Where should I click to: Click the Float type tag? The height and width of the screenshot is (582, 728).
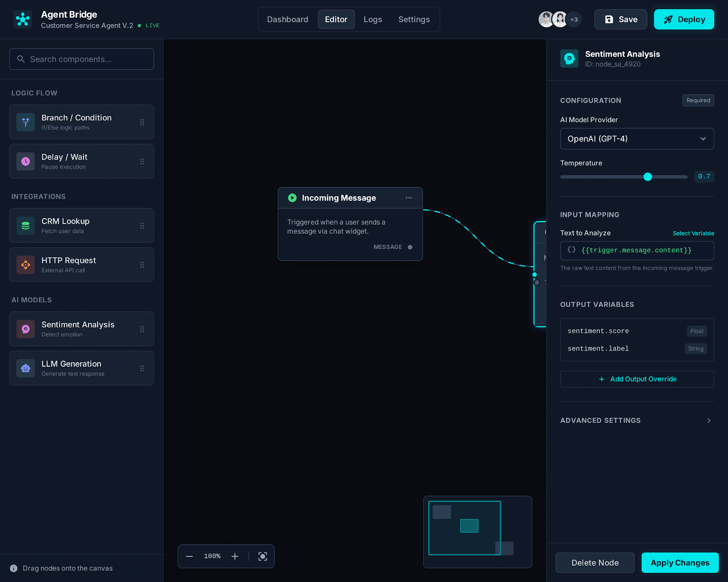[697, 331]
